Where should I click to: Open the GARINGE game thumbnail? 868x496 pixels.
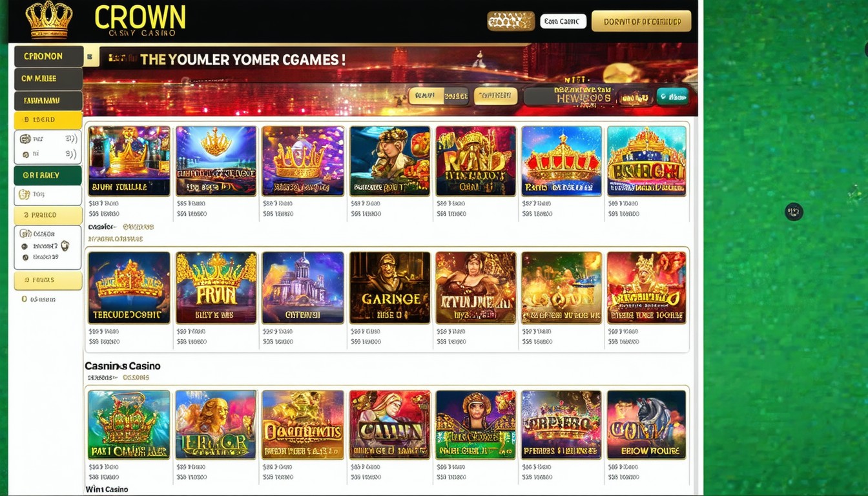pyautogui.click(x=389, y=288)
